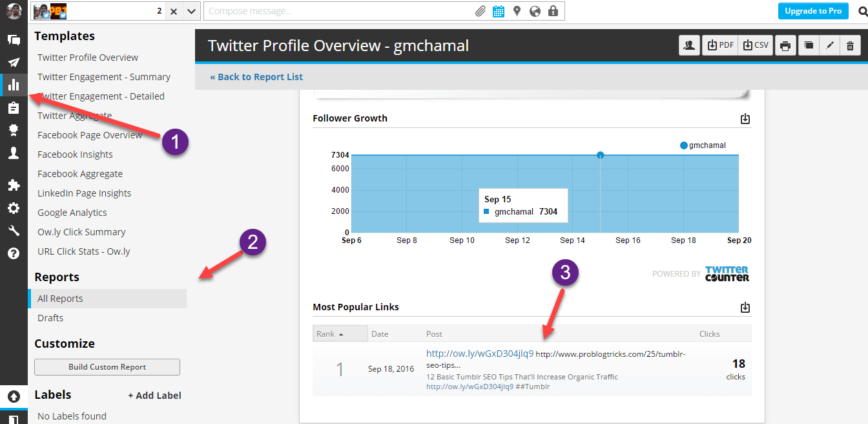Viewport: 868px width, 424px height.
Task: Open the Settings gear icon in the sidebar
Action: (14, 208)
